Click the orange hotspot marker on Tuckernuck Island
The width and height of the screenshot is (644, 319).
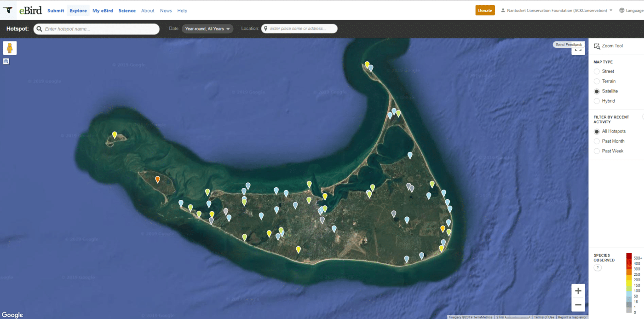(158, 180)
